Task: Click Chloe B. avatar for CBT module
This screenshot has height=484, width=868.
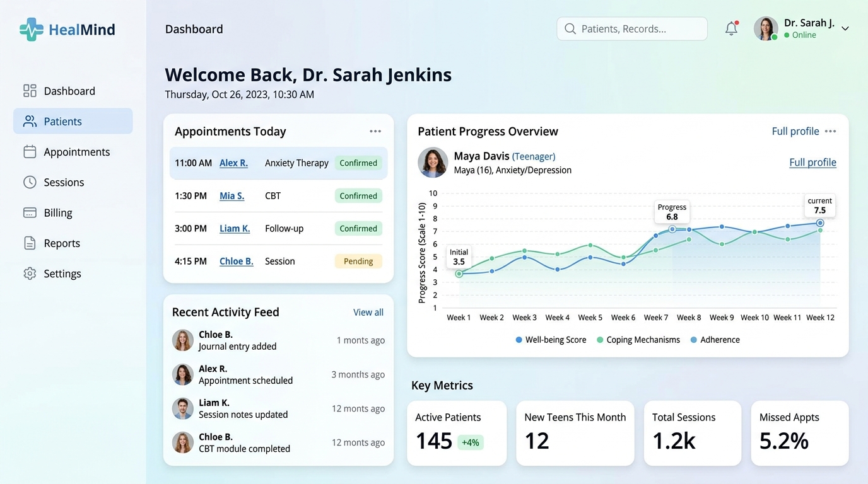Action: (183, 442)
